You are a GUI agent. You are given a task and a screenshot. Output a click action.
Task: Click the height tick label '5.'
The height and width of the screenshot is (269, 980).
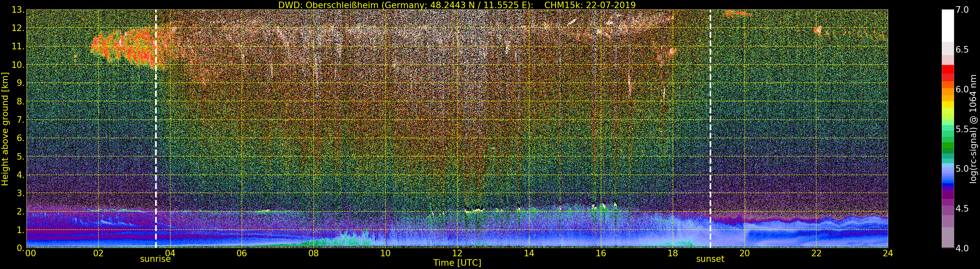pos(20,156)
